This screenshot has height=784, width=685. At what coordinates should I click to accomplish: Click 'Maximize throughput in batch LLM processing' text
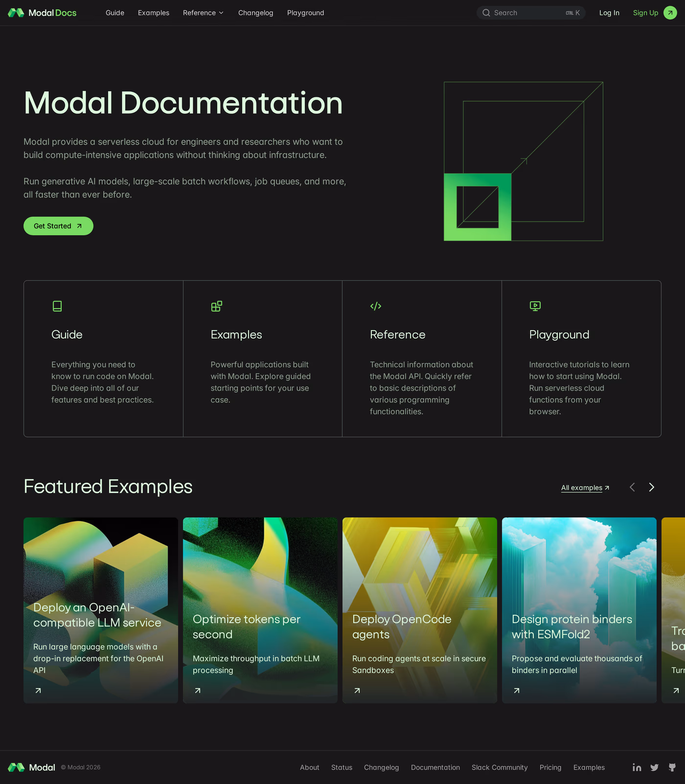[256, 664]
